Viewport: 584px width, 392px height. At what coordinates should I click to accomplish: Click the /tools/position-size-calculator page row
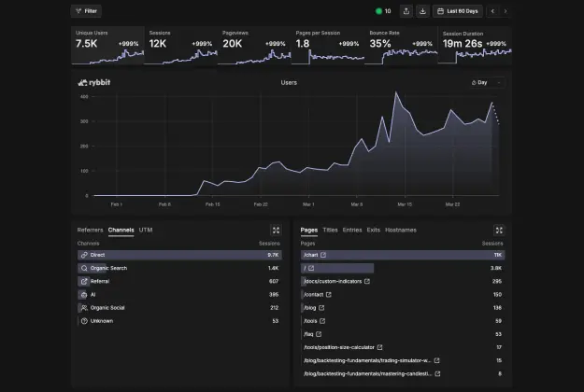coord(403,347)
